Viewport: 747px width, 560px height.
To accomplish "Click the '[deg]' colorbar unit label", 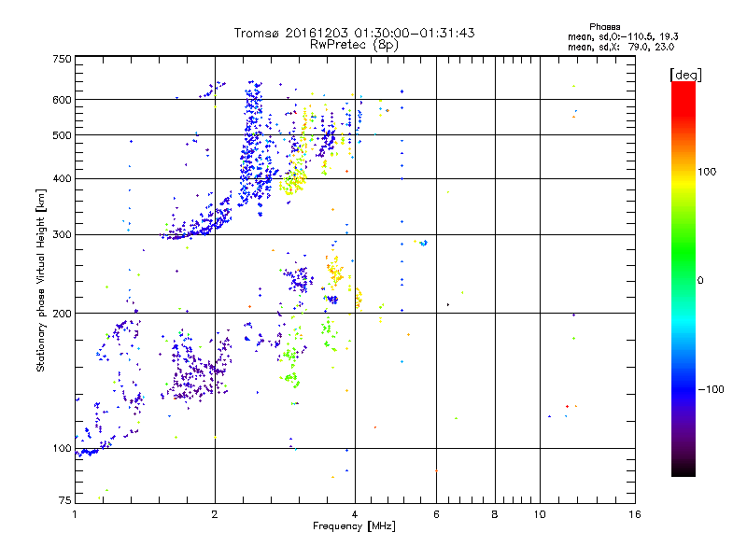I will (685, 75).
